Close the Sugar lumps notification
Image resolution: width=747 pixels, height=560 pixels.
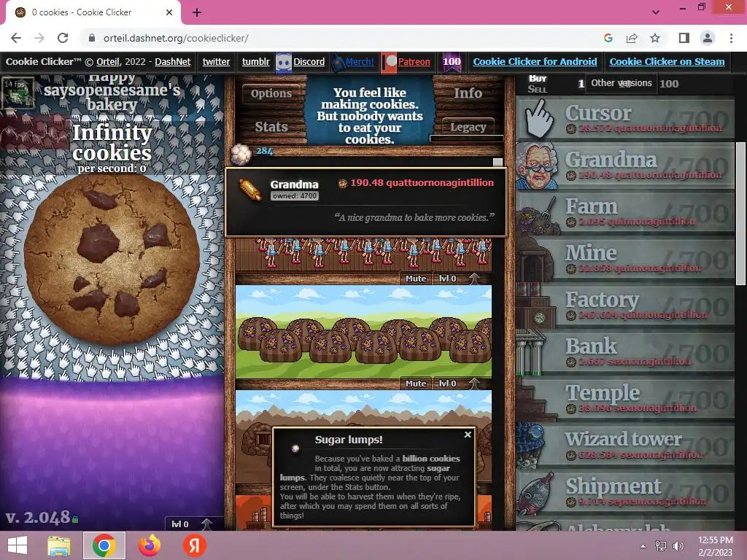click(468, 435)
